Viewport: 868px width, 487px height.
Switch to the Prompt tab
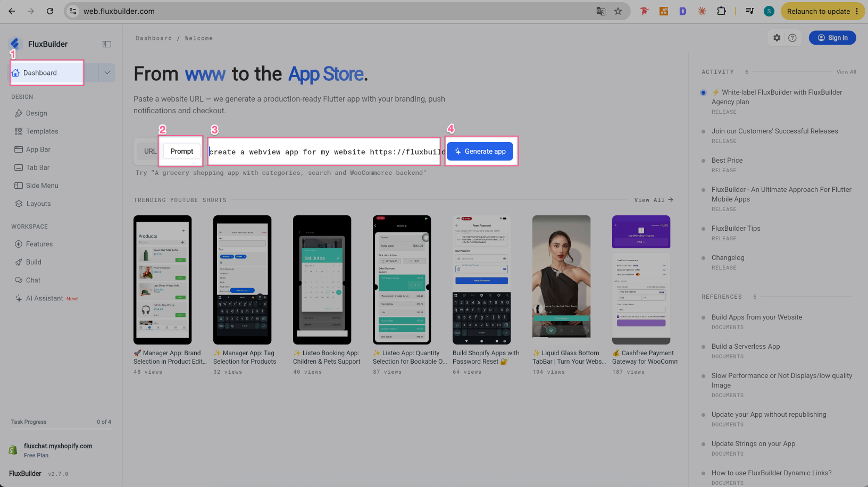click(182, 152)
